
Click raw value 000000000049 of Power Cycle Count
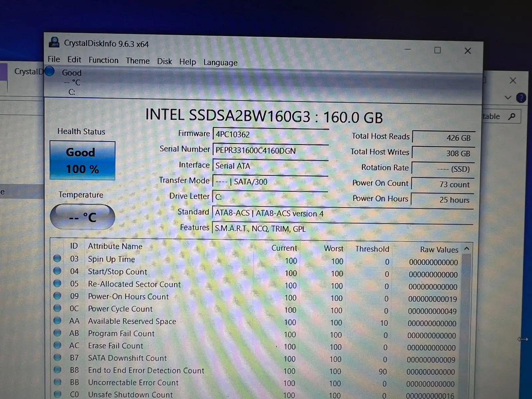[x=432, y=311]
